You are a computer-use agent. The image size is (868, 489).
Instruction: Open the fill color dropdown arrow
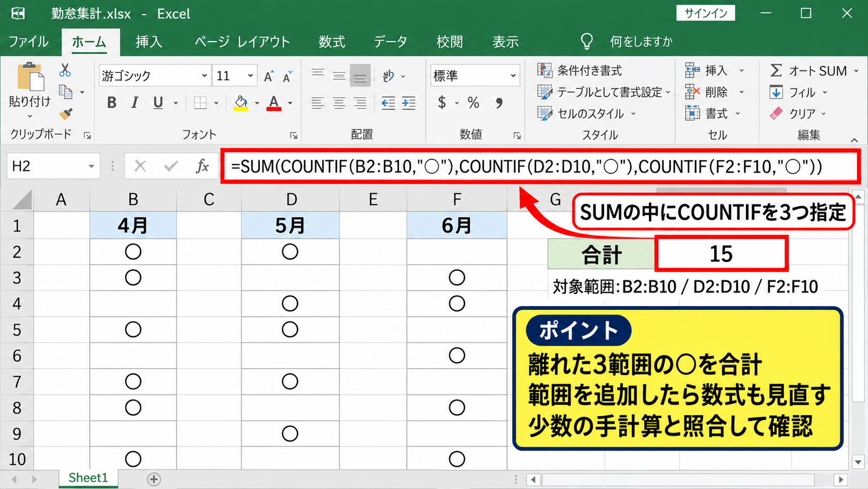(257, 103)
